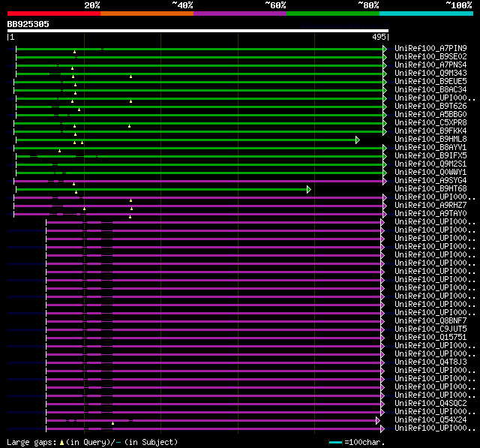Select the UniRef100_A9RHZ7 label
The height and width of the screenshot is (448, 480).
(x=430, y=206)
